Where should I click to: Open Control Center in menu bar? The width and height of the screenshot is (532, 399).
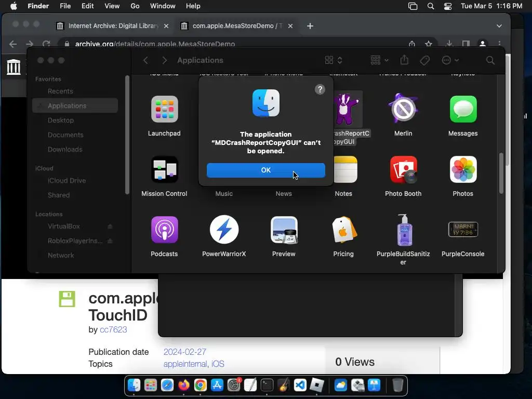[447, 6]
